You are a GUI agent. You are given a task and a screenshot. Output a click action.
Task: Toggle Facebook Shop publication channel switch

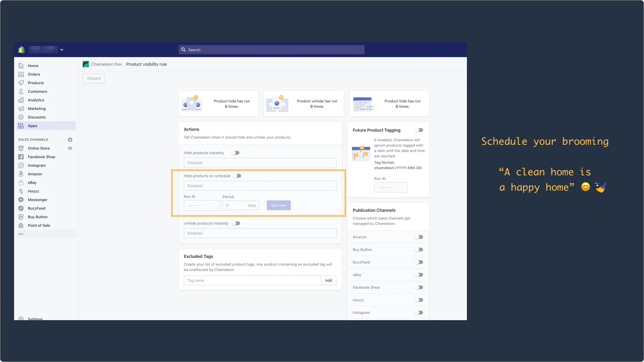pyautogui.click(x=419, y=288)
